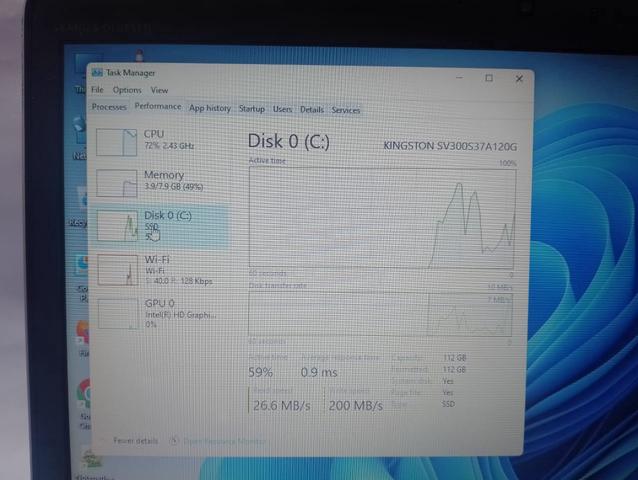This screenshot has height=480, width=638.
Task: Click the Memory mini graph thumbnail
Action: [x=117, y=183]
